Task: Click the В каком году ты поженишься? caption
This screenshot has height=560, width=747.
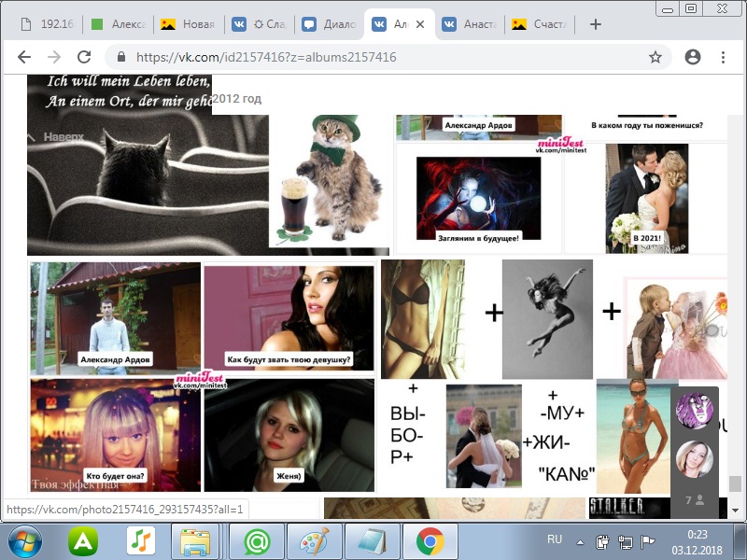Action: [646, 126]
